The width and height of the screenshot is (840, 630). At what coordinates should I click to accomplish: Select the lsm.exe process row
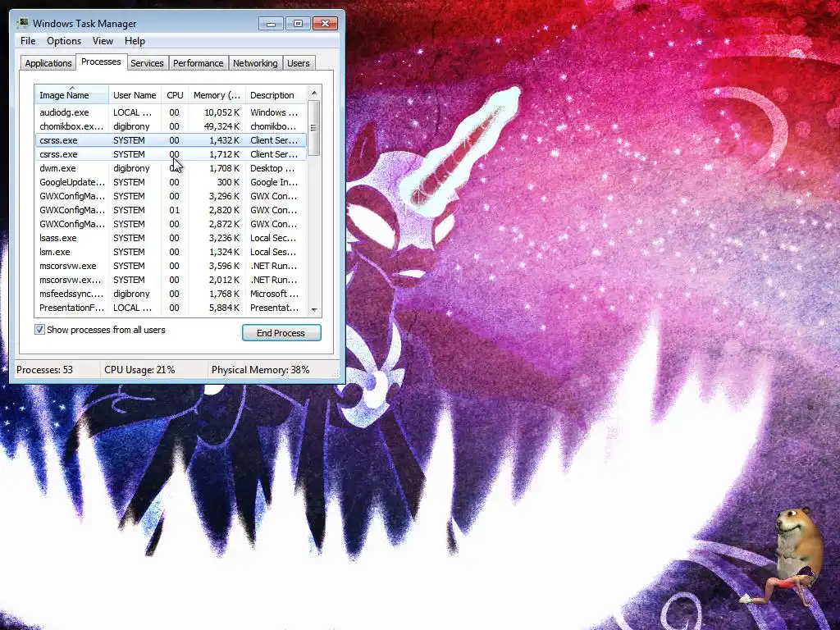[171, 252]
